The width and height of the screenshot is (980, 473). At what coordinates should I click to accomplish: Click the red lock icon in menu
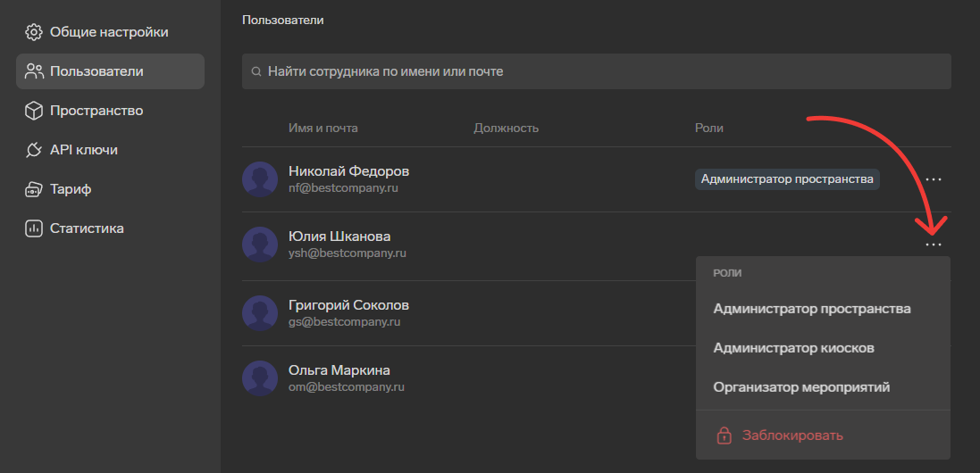pyautogui.click(x=724, y=435)
